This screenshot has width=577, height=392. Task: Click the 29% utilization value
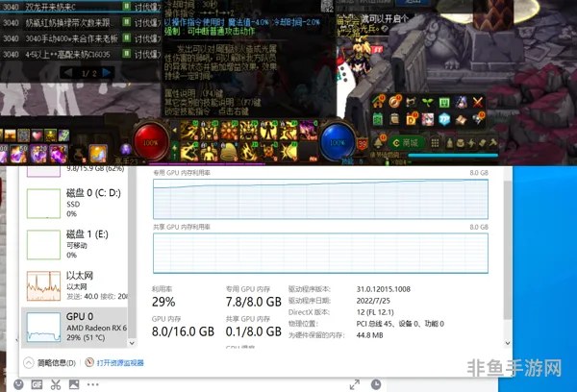[163, 302]
